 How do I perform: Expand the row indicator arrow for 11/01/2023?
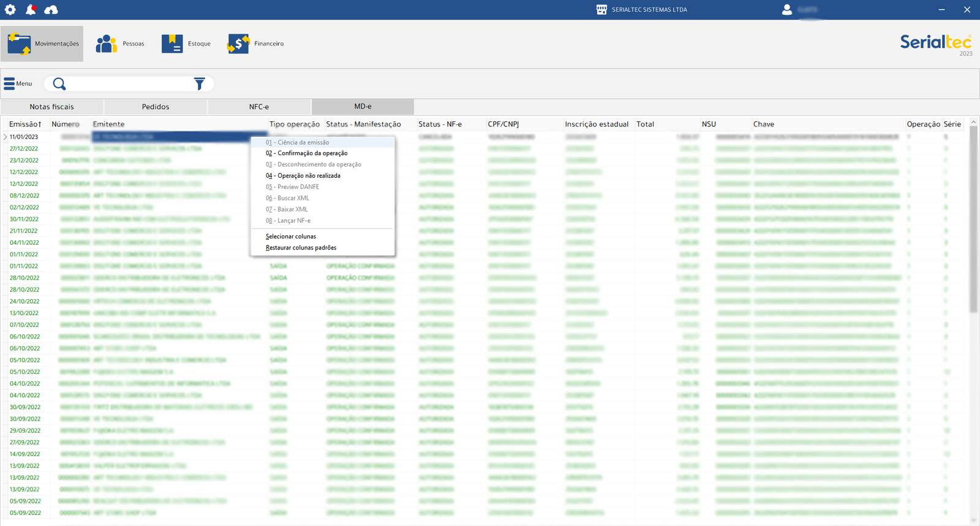(x=5, y=137)
